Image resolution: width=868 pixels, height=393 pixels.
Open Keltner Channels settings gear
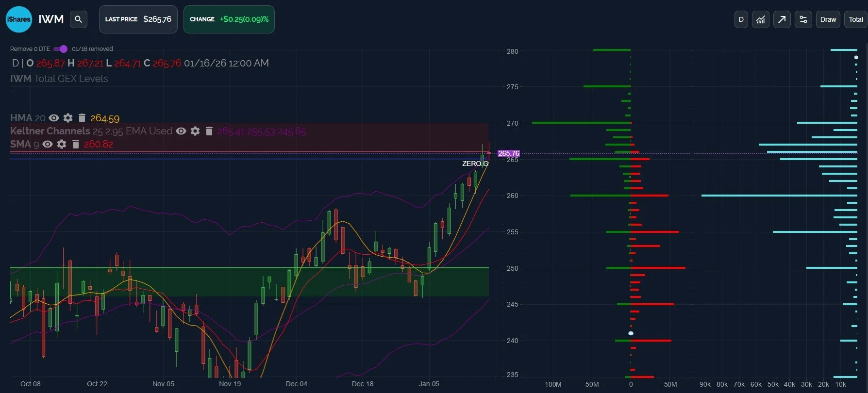pos(195,131)
